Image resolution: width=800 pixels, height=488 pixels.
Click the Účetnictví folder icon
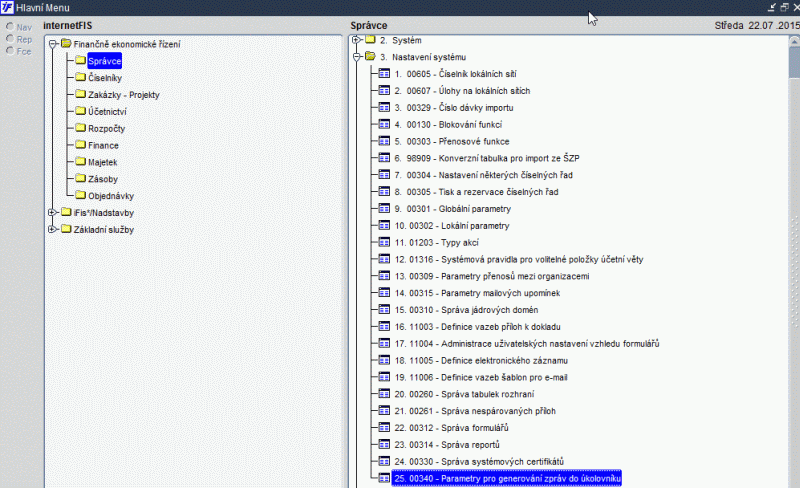coord(81,111)
